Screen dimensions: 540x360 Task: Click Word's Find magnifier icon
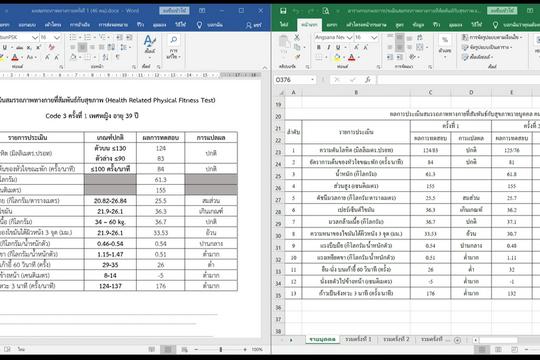[174, 40]
